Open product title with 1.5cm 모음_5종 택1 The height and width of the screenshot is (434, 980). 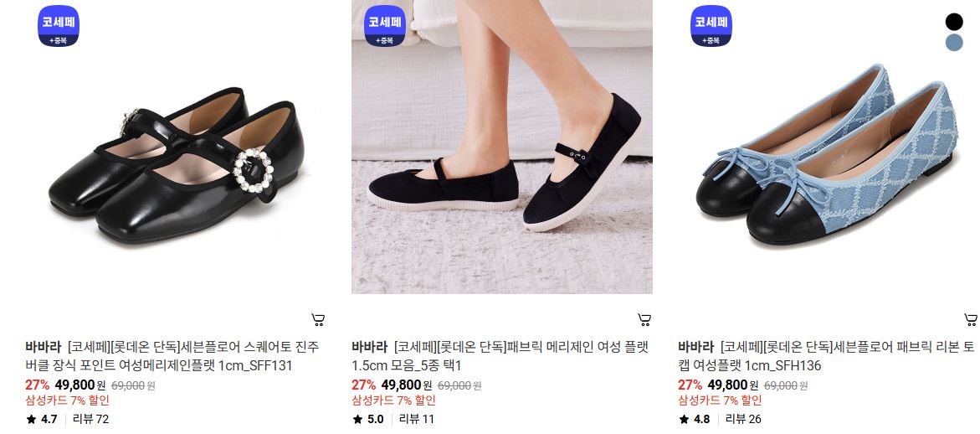(500, 356)
